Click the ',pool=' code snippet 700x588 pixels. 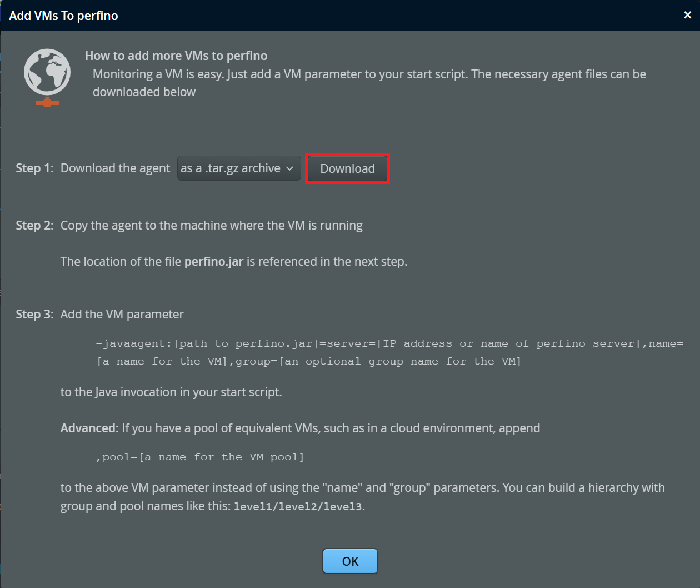pos(200,457)
